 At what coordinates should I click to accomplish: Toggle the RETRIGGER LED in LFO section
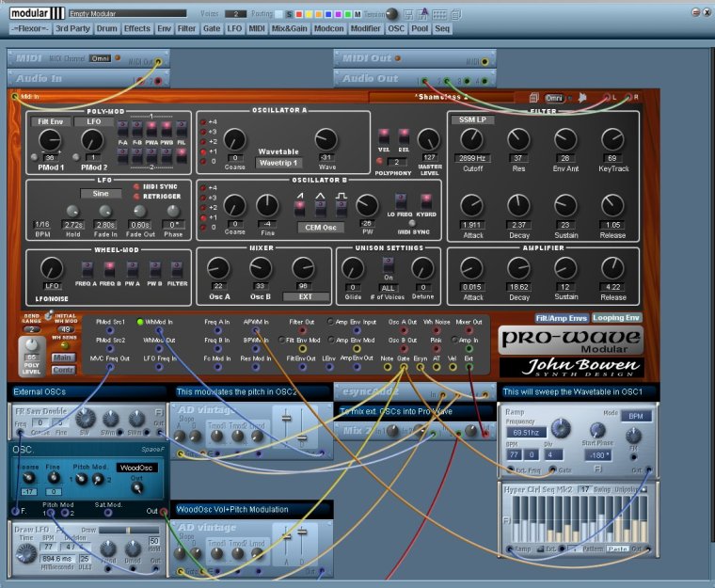[136, 196]
